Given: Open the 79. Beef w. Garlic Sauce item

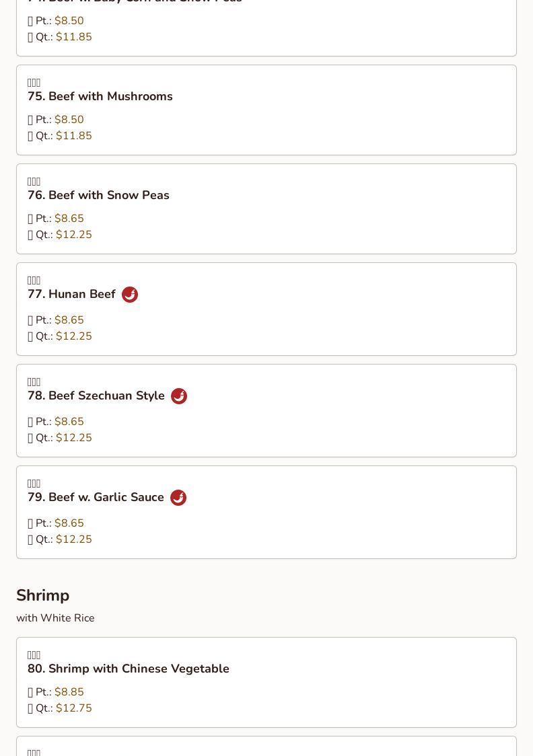Looking at the screenshot, I should point(96,497).
